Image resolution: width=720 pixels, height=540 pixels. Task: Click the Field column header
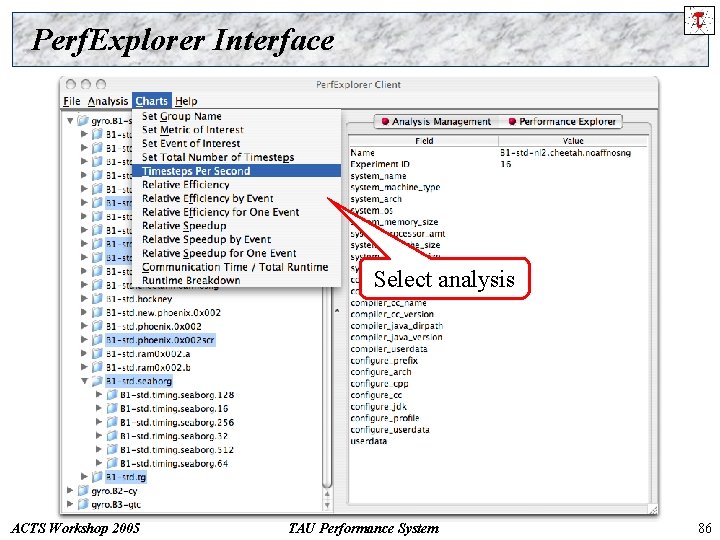click(424, 141)
